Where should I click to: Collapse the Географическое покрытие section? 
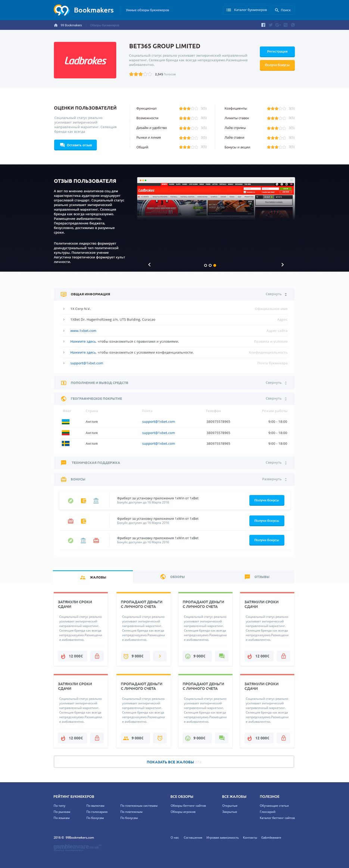coord(276,399)
